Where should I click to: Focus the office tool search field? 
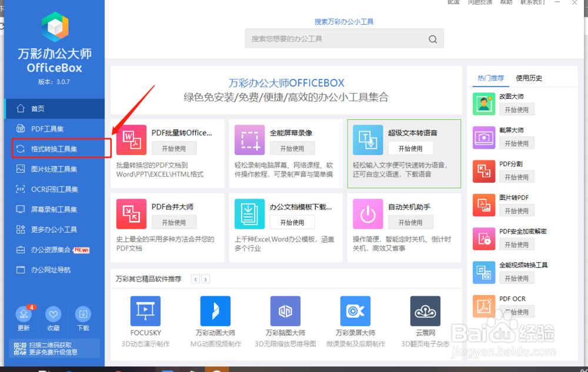[344, 39]
